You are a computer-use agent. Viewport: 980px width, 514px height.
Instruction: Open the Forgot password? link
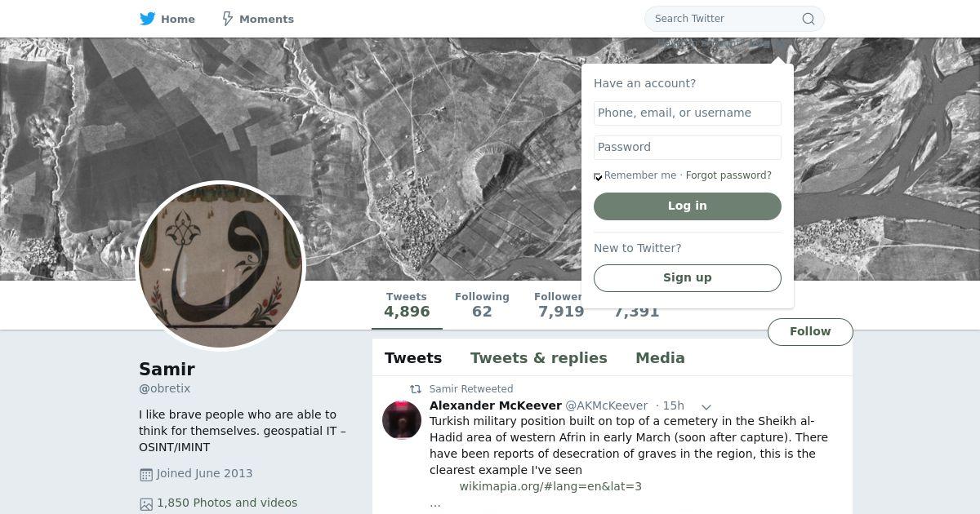(x=728, y=175)
